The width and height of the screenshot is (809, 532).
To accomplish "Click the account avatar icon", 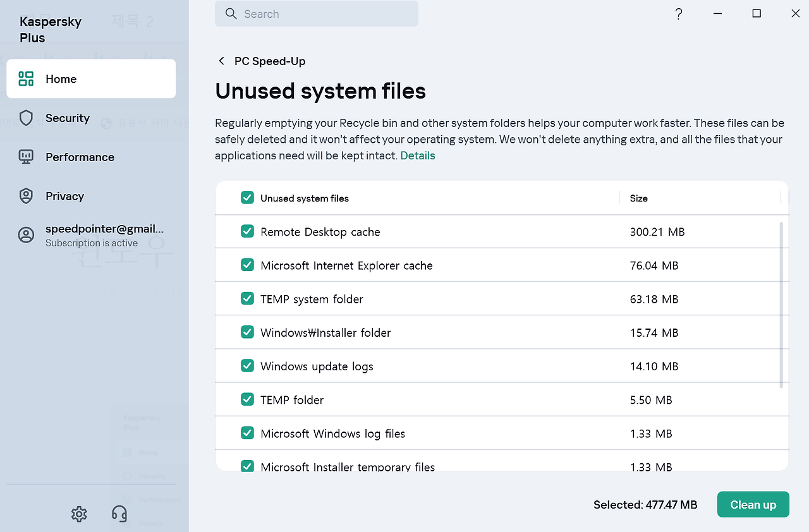I will tap(26, 235).
